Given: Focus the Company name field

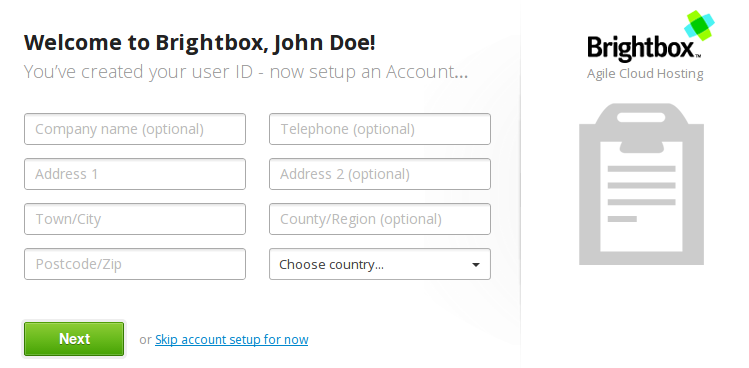Looking at the screenshot, I should (x=135, y=129).
